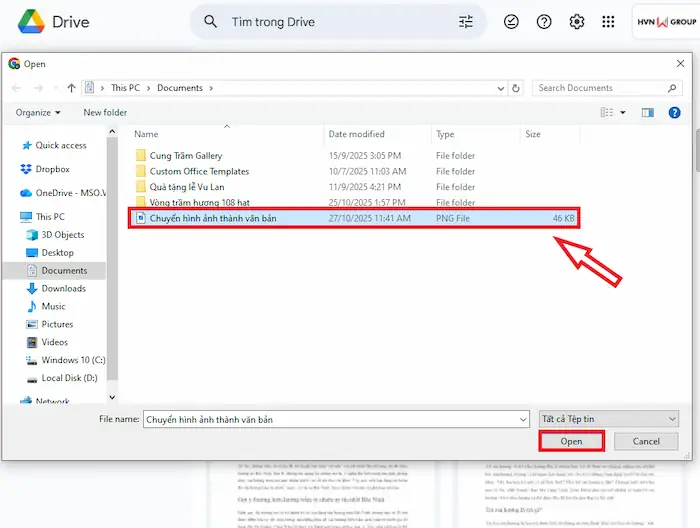Click the Open button
This screenshot has width=700, height=528.
click(x=571, y=441)
